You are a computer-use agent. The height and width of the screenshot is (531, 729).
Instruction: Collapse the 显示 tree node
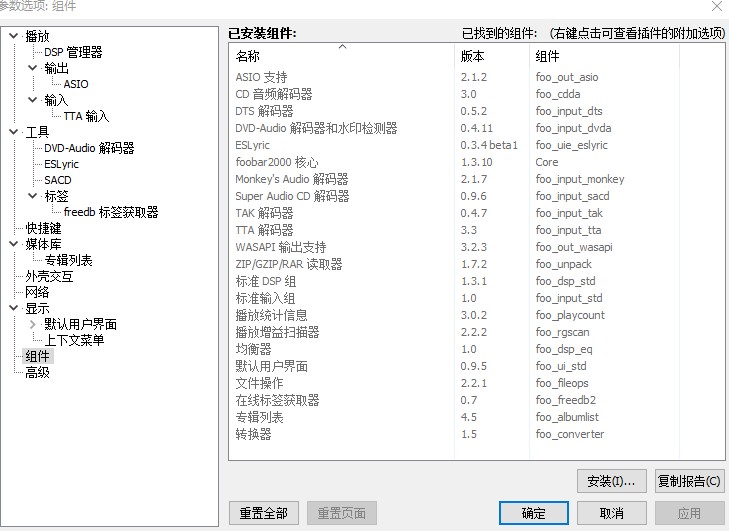point(14,307)
